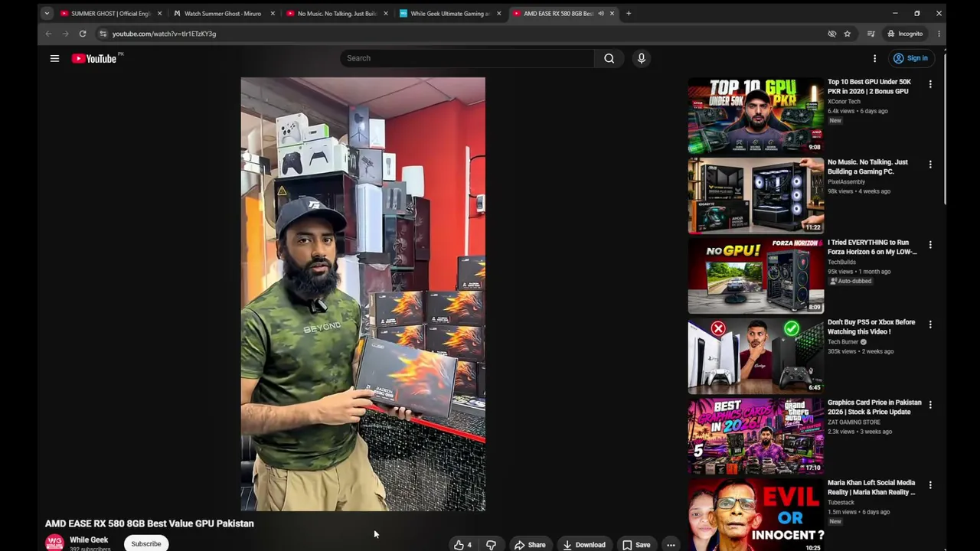Play the Gaming PC build thumbnail
This screenshot has width=980, height=551.
(756, 196)
